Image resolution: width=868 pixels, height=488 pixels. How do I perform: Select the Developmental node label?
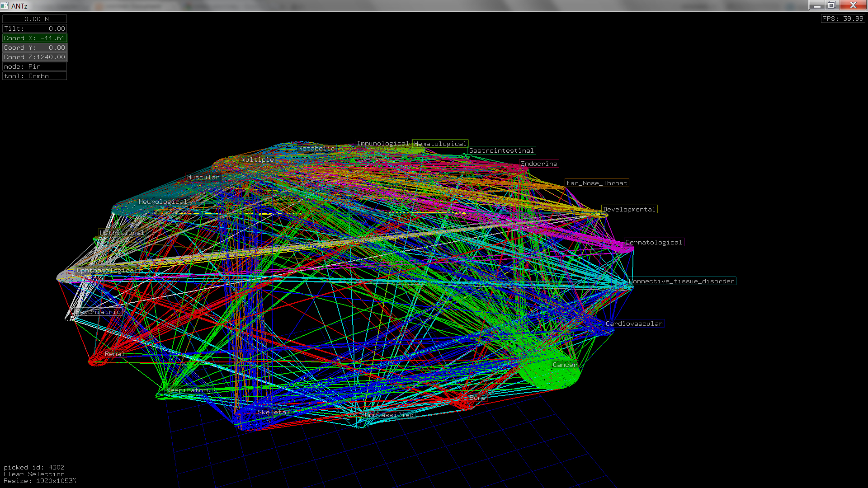(629, 209)
